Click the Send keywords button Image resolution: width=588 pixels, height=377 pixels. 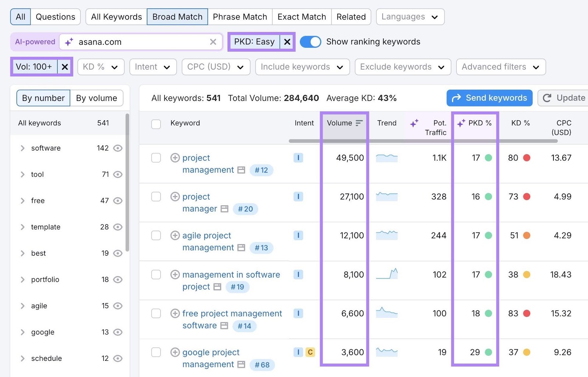point(489,98)
